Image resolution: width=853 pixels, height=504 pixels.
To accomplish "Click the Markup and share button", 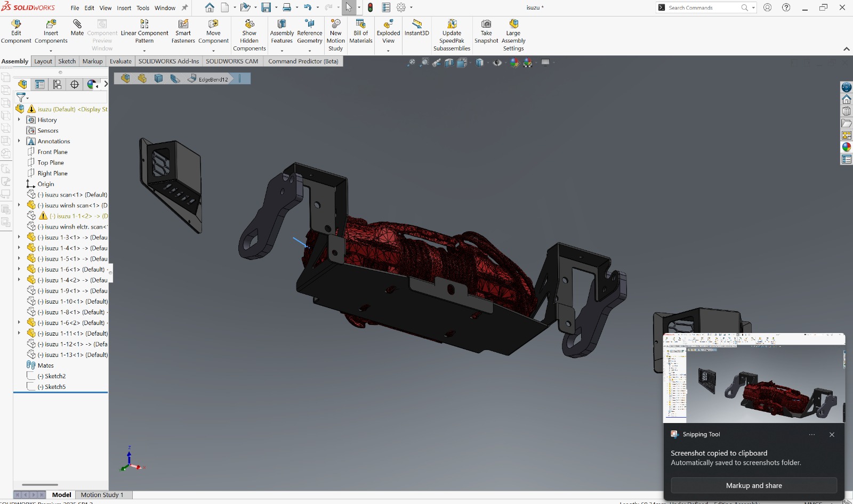I will pyautogui.click(x=753, y=485).
